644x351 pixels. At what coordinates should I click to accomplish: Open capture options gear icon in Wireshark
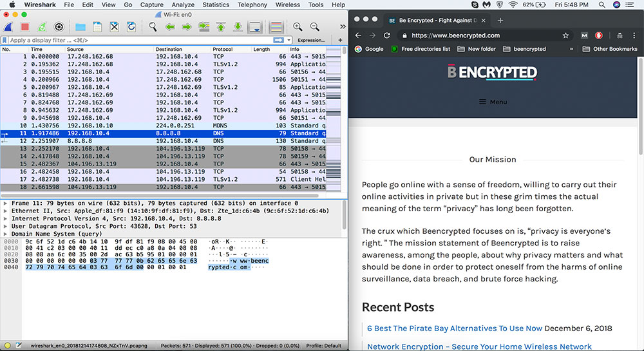pyautogui.click(x=59, y=27)
